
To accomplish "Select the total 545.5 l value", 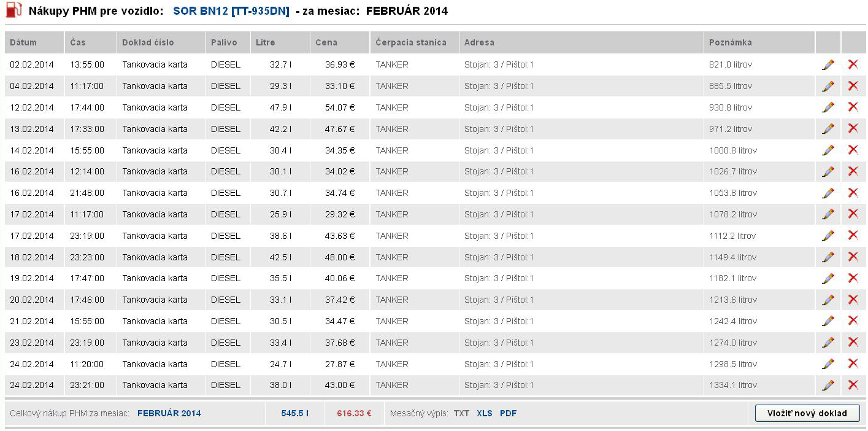I will point(295,413).
